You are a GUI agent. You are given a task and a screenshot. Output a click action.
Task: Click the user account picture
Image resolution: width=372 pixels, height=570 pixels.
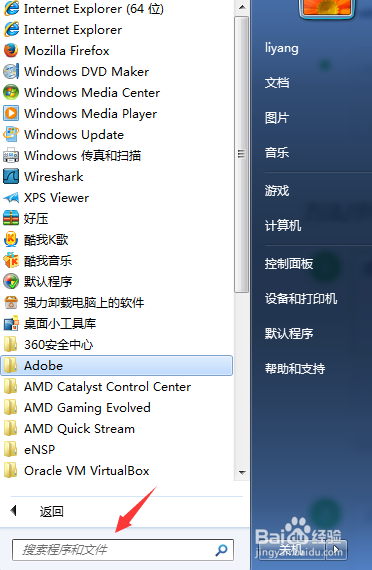tap(327, 8)
